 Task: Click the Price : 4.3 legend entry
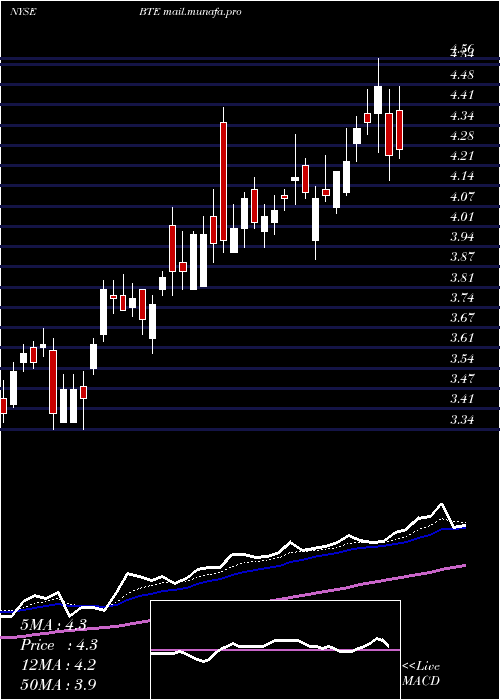[59, 645]
